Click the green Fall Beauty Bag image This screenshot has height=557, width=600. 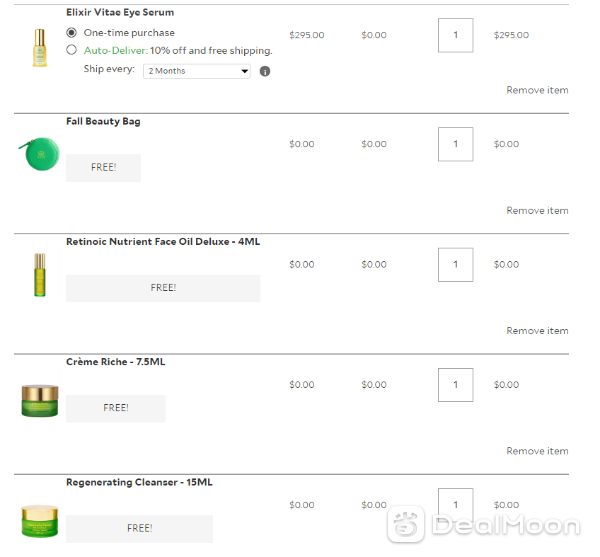tap(39, 154)
